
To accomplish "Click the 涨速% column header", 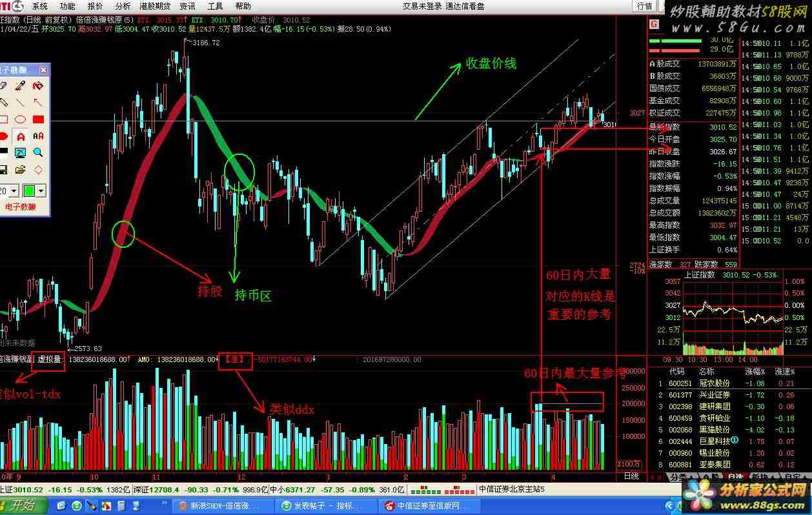I will 785,372.
